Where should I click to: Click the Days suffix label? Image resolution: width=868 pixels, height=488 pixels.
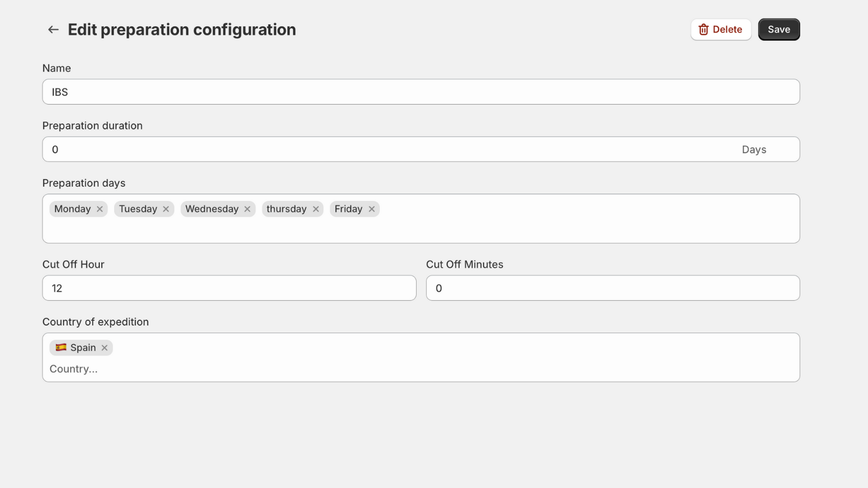754,150
